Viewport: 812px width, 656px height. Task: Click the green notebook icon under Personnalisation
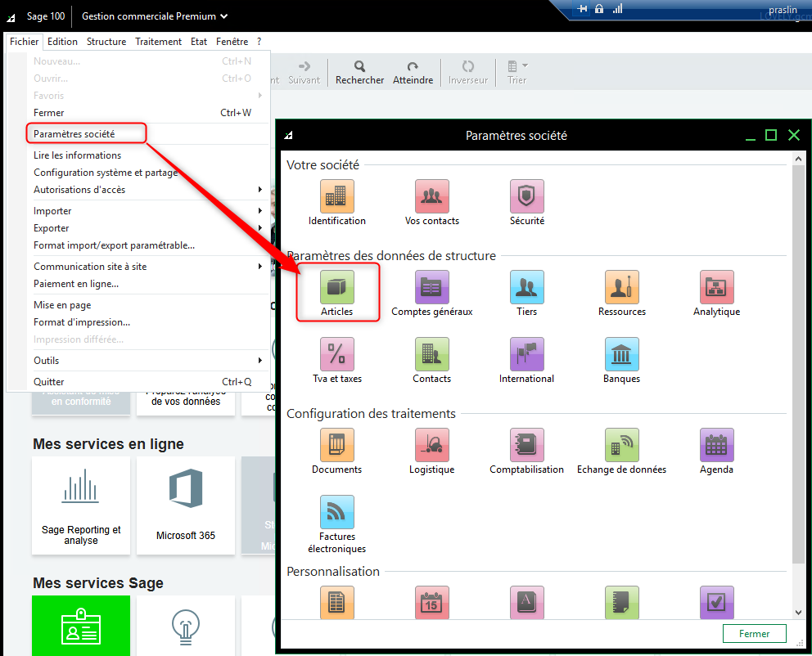point(621,602)
